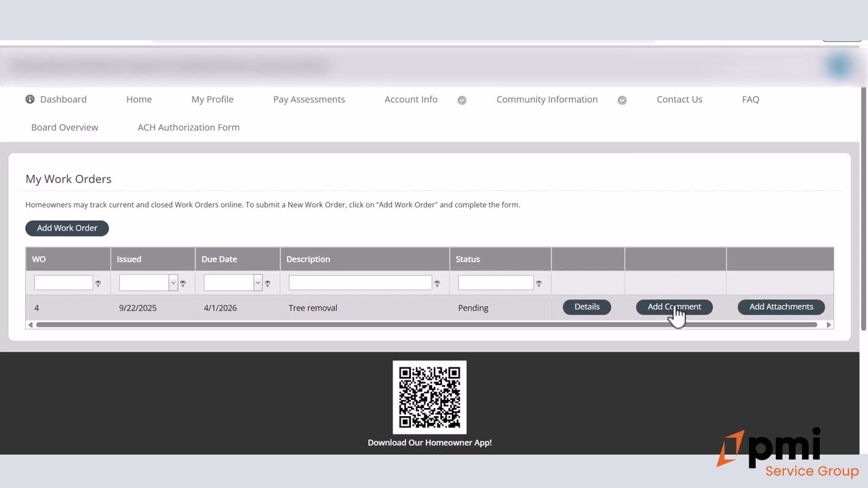Expand the Community Information dropdown arrow

coord(622,100)
